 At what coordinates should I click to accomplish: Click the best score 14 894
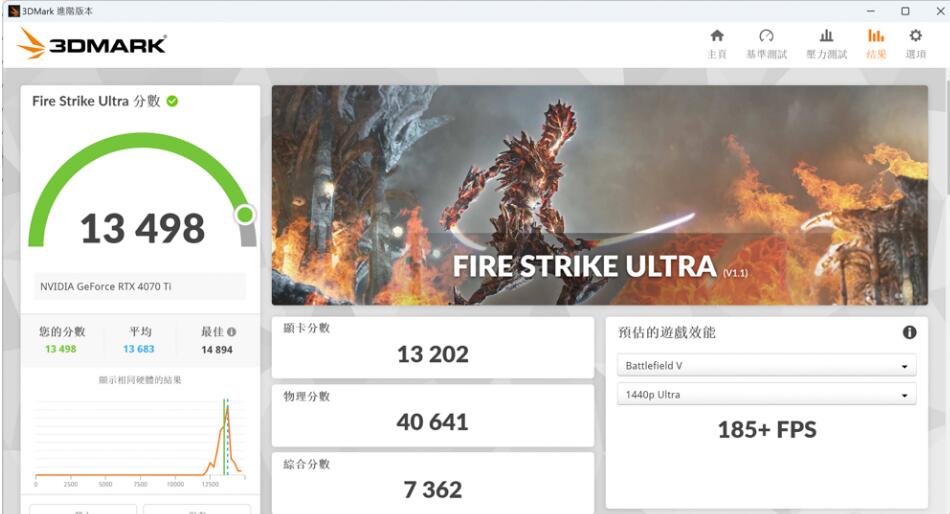(x=217, y=350)
